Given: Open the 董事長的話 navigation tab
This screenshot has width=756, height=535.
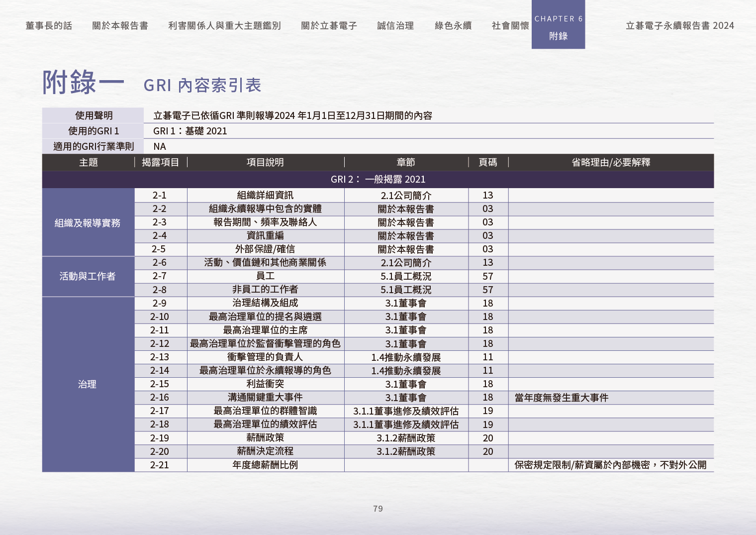Looking at the screenshot, I should click(x=49, y=25).
